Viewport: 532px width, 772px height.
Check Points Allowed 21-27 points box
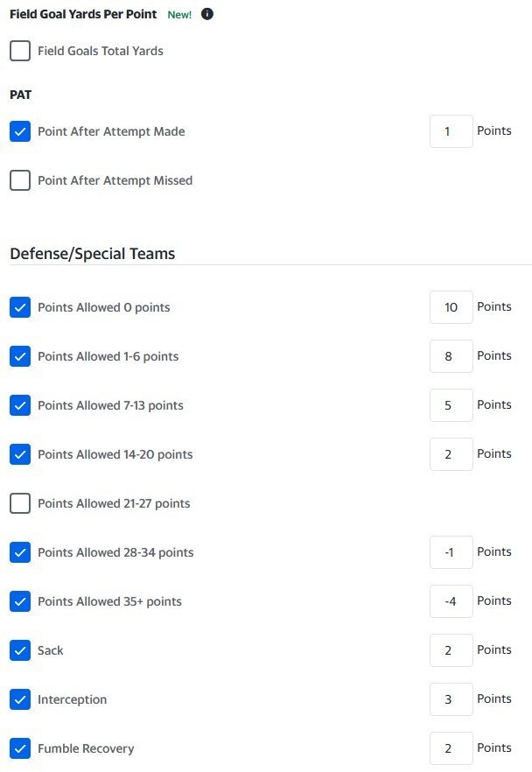point(20,503)
